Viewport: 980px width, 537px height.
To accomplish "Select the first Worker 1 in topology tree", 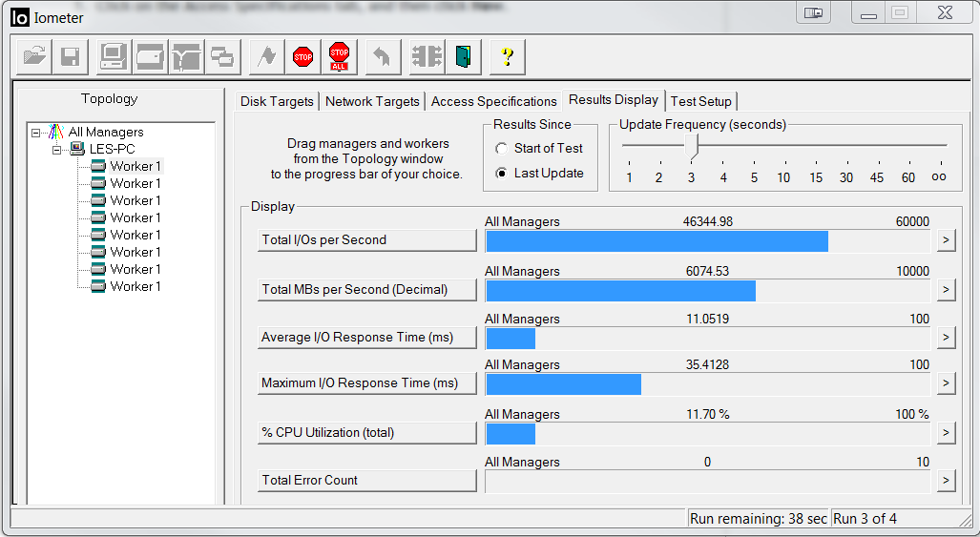I will pyautogui.click(x=135, y=166).
